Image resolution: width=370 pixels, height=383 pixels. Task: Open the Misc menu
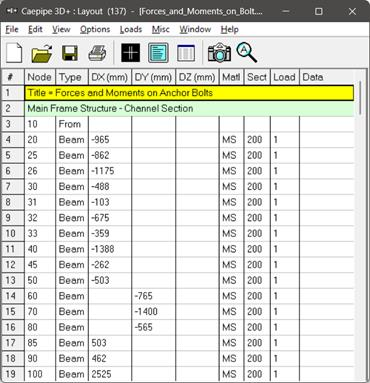[x=161, y=30]
